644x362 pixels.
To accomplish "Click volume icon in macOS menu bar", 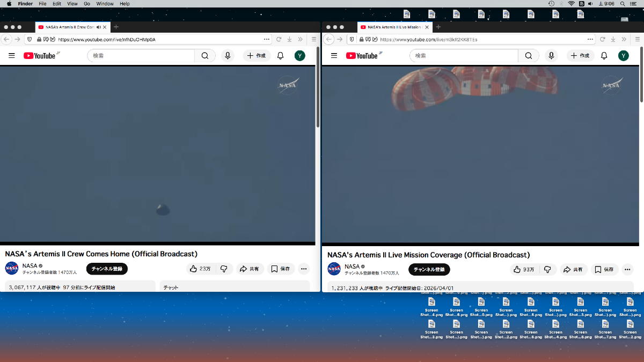I will (590, 4).
